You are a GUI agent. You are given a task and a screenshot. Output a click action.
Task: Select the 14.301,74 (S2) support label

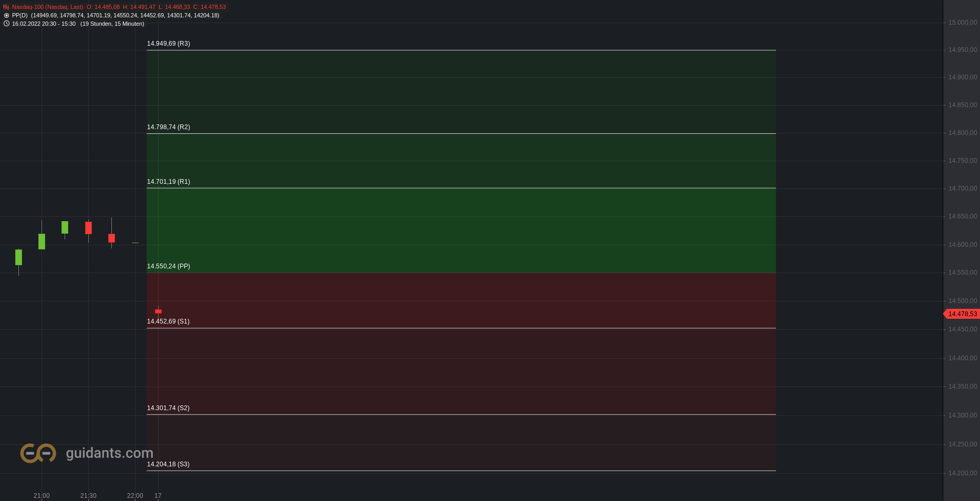tap(168, 408)
